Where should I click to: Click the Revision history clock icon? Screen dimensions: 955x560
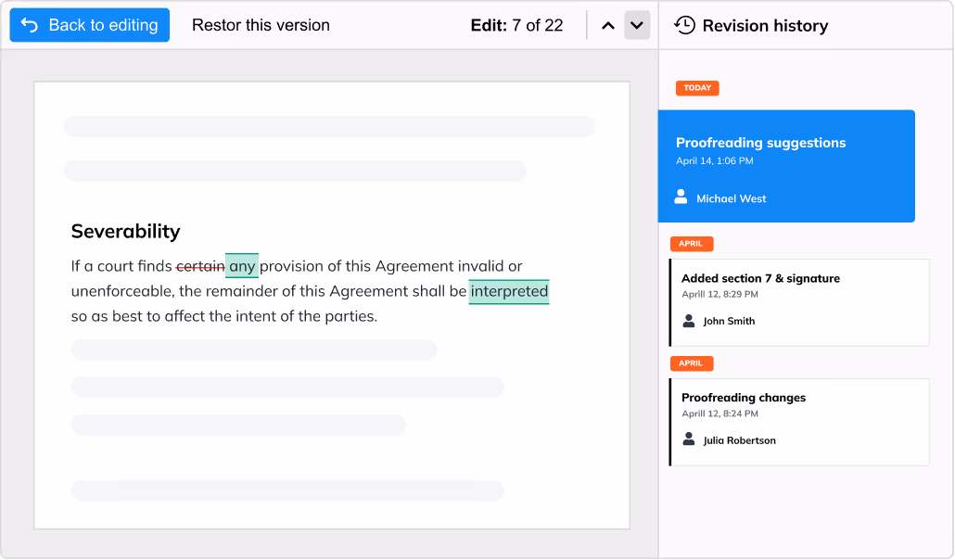[684, 25]
